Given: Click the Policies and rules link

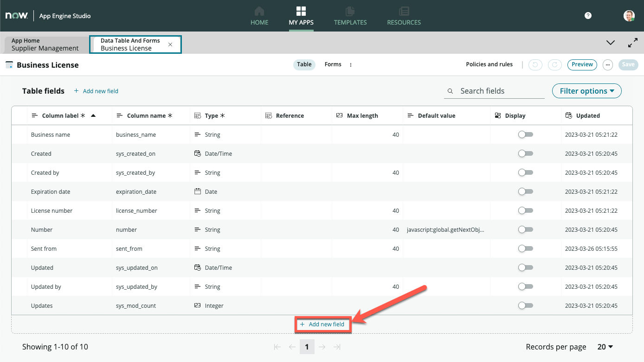Looking at the screenshot, I should click(x=489, y=64).
